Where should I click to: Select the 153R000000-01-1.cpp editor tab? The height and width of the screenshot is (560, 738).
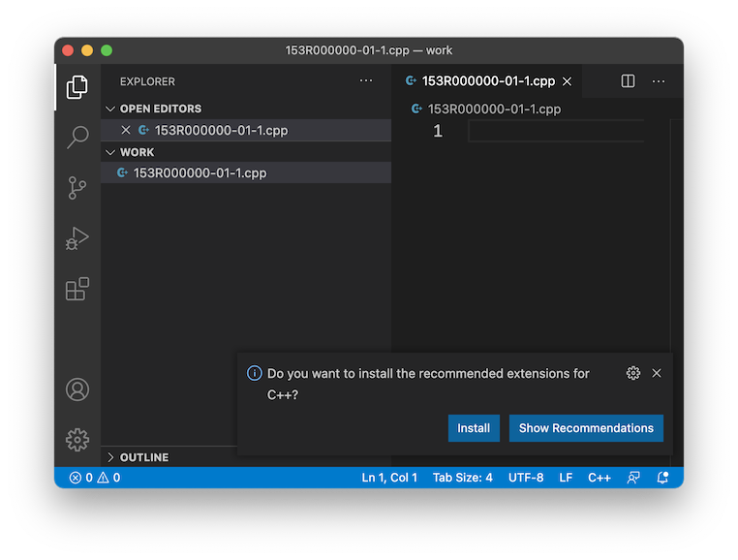coord(487,81)
